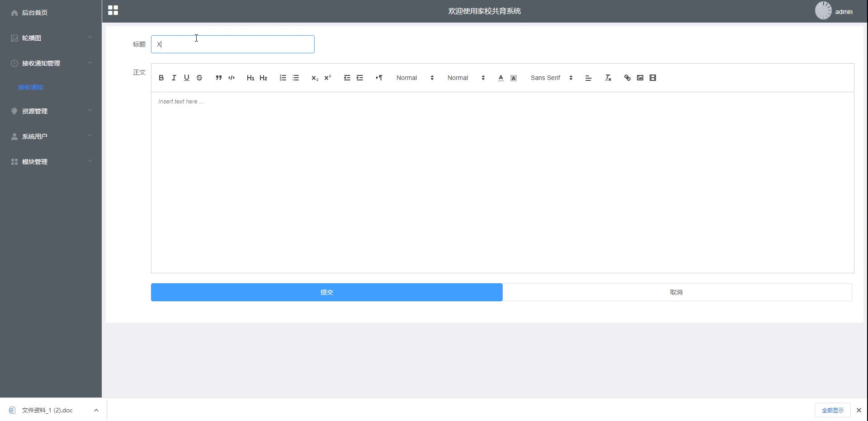Screen dimensions: 868x421
Task: Click the modules grid icon beside 模块管理
Action: (14, 162)
